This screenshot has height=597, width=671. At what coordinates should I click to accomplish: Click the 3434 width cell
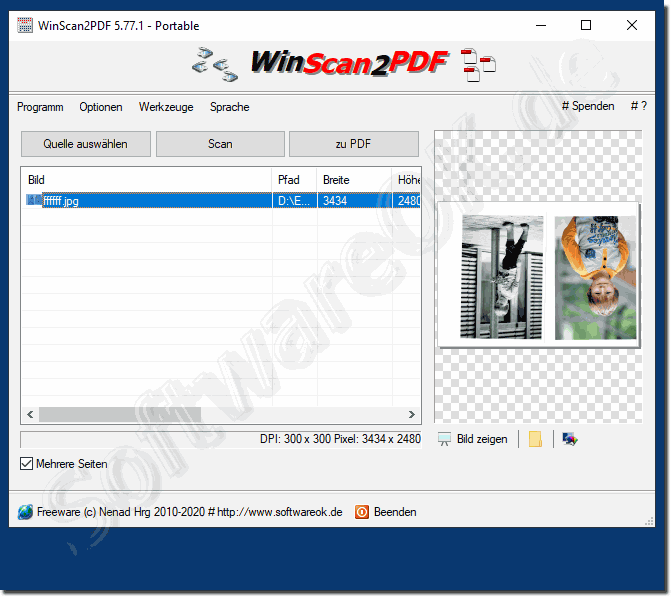coord(354,200)
